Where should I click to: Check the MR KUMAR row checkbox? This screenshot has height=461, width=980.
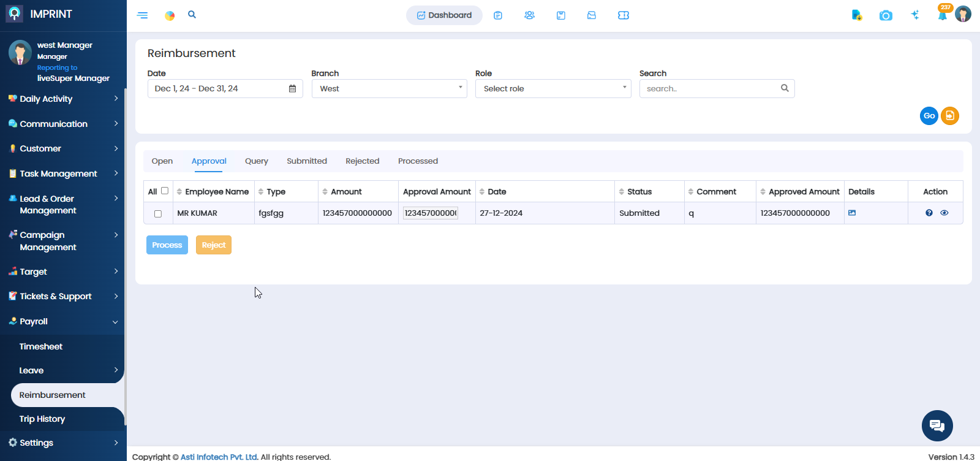click(x=158, y=214)
